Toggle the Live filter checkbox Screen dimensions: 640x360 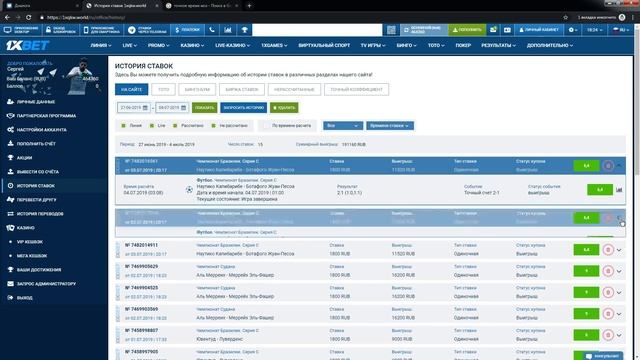pyautogui.click(x=152, y=126)
